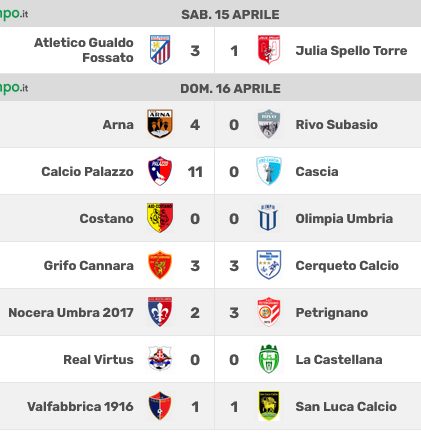This screenshot has width=421, height=440.
Task: Click the Julia Spello Torre crest
Action: pos(269,50)
